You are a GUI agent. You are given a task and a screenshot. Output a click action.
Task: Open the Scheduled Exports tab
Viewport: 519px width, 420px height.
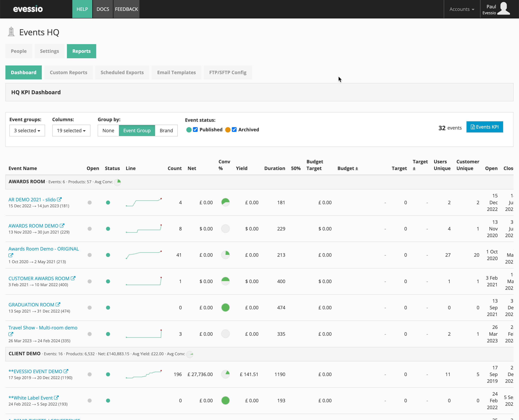coord(122,72)
